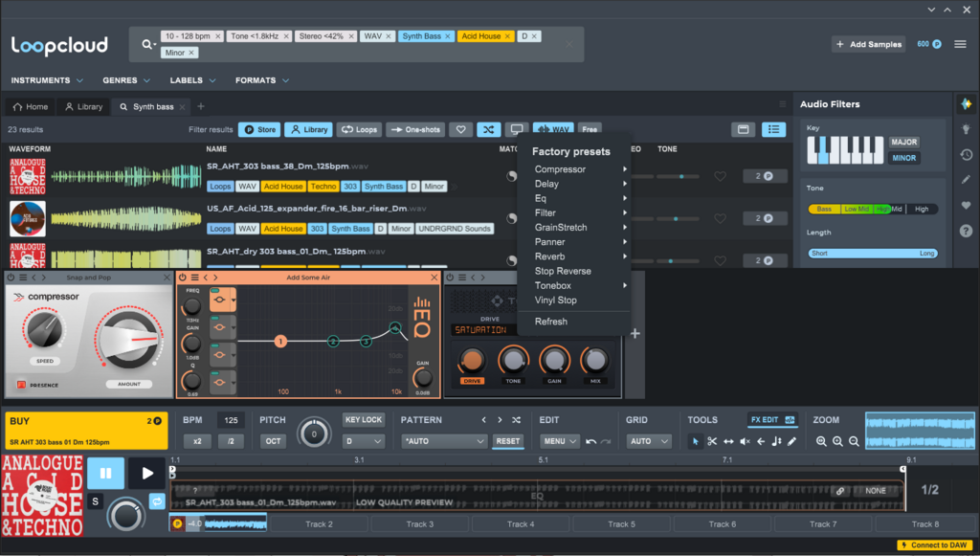Select the mute speaker tool
Screen dimensions: 980x556
tap(745, 441)
